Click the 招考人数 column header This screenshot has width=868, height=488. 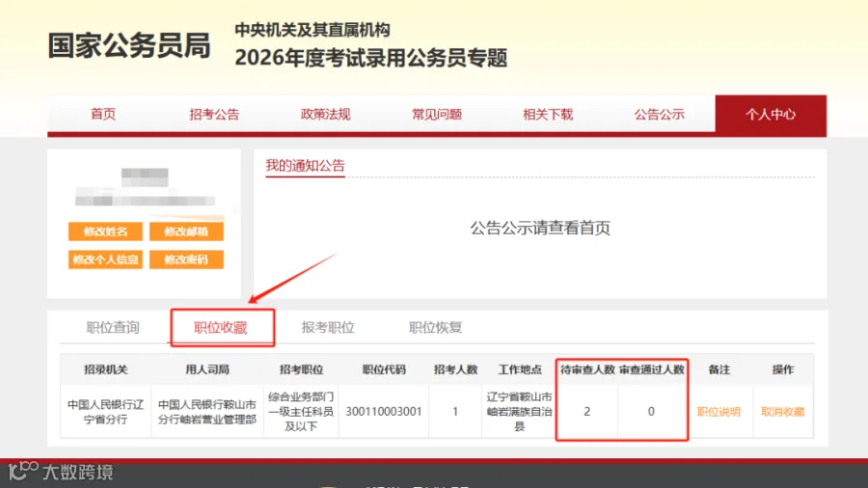[455, 369]
